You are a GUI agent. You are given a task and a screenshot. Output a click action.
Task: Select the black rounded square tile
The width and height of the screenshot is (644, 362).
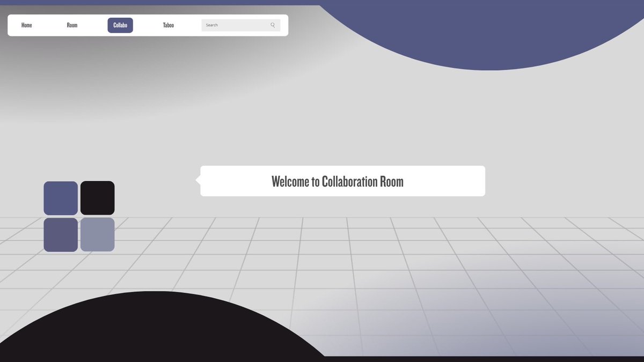point(98,198)
